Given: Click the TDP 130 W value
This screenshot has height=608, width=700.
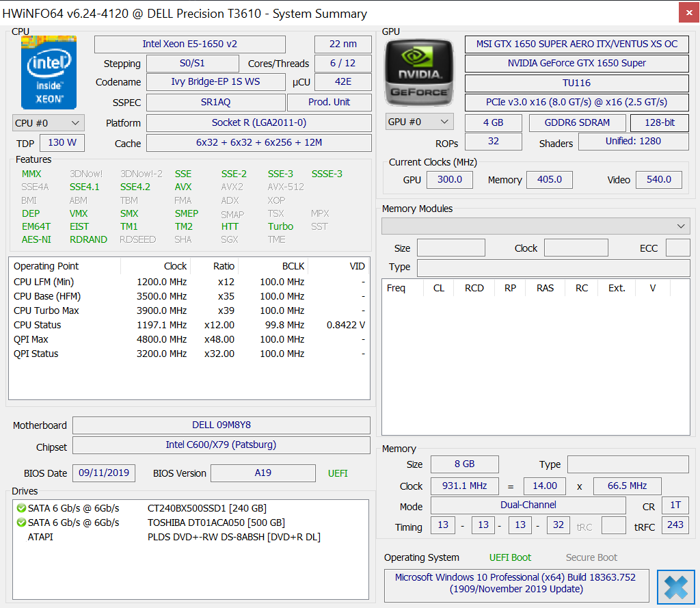Looking at the screenshot, I should 62,142.
